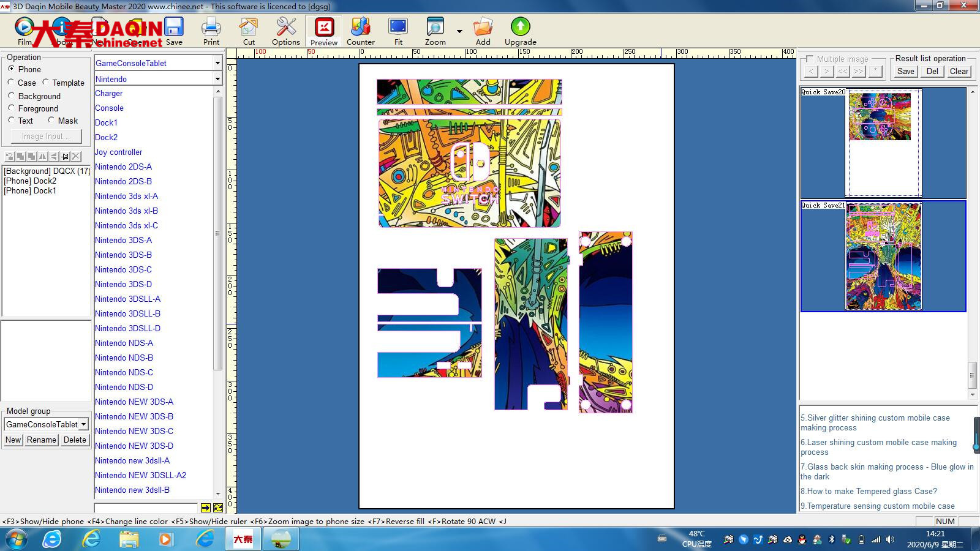Select the Quick Save20 result thumbnail
The image size is (980, 551).
pyautogui.click(x=883, y=143)
